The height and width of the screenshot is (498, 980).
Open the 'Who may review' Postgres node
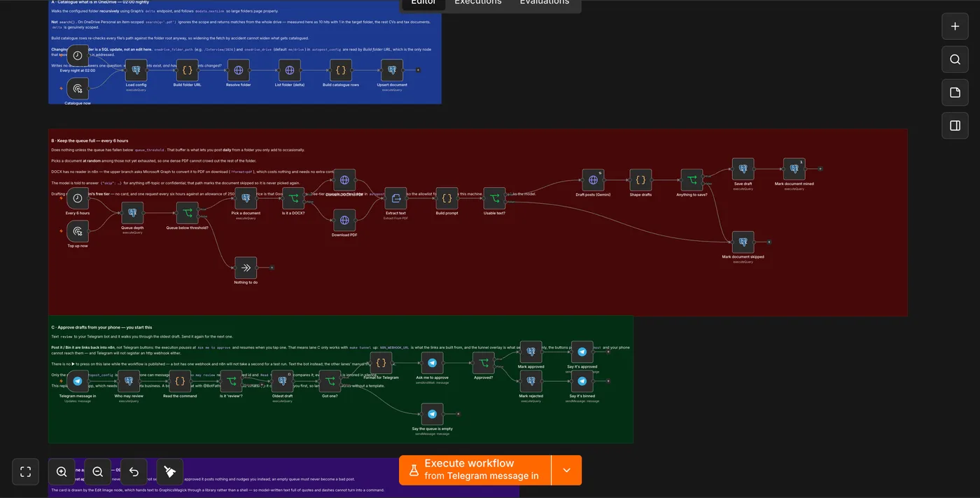click(129, 381)
